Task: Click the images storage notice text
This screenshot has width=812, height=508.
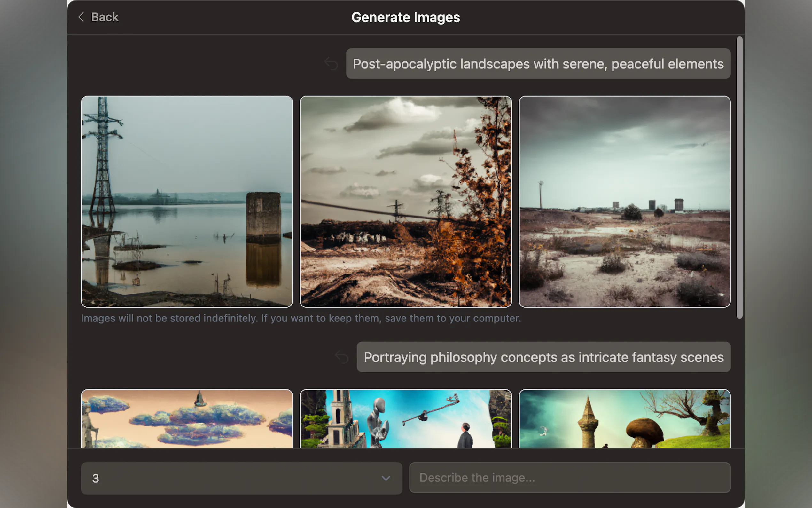Action: tap(301, 318)
